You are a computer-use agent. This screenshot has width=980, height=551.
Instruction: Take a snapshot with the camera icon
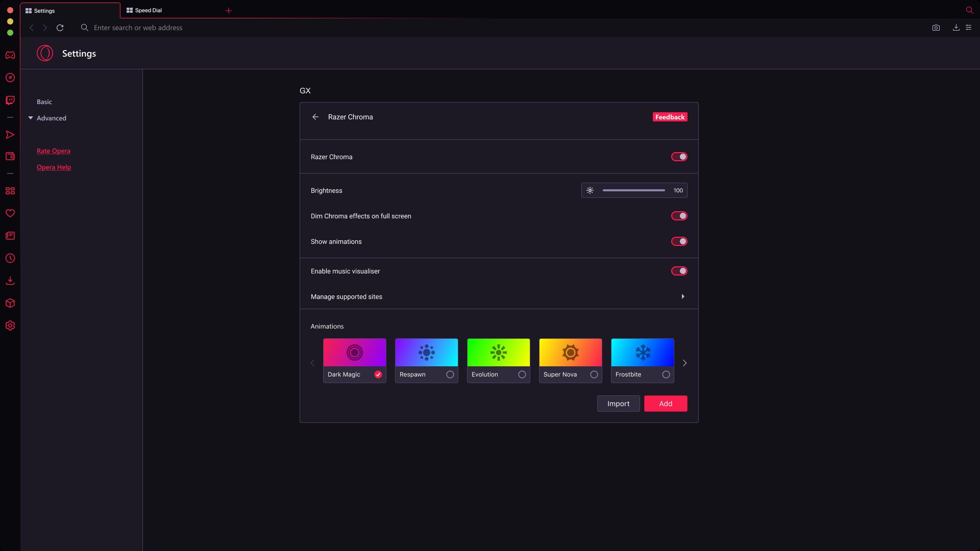tap(936, 28)
